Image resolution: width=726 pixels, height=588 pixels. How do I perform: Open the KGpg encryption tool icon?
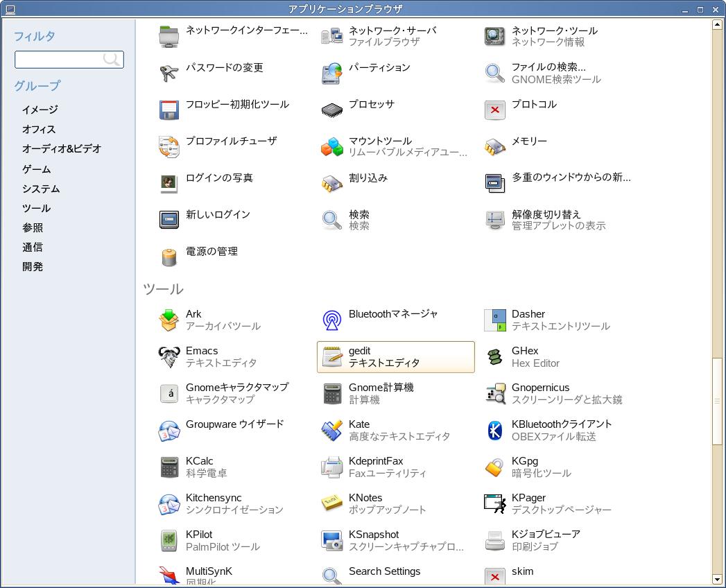tap(494, 467)
